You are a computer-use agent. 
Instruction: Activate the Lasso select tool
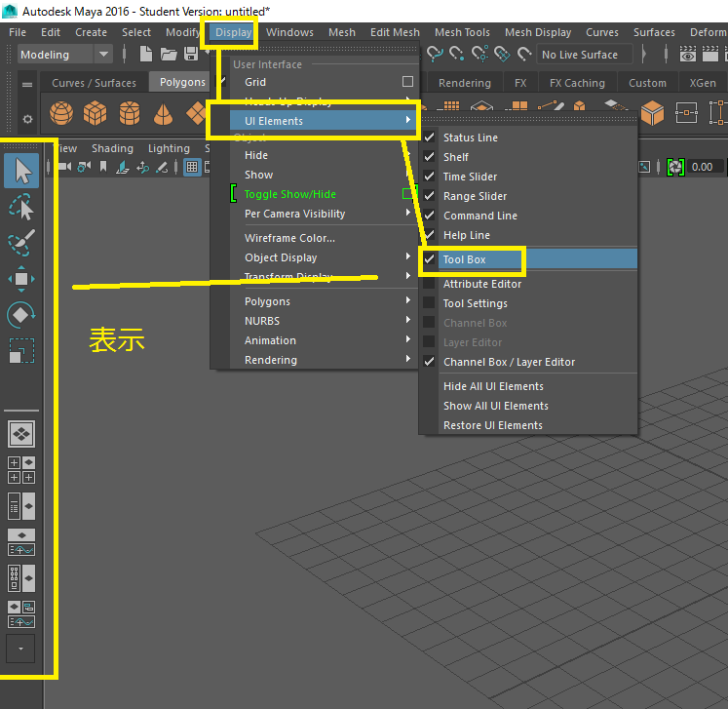(21, 207)
